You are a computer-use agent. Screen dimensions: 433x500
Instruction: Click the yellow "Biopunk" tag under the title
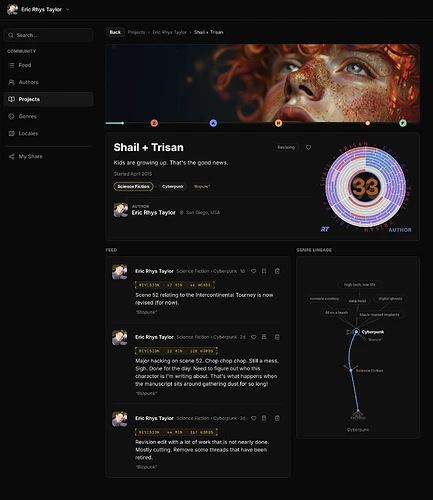pos(202,186)
